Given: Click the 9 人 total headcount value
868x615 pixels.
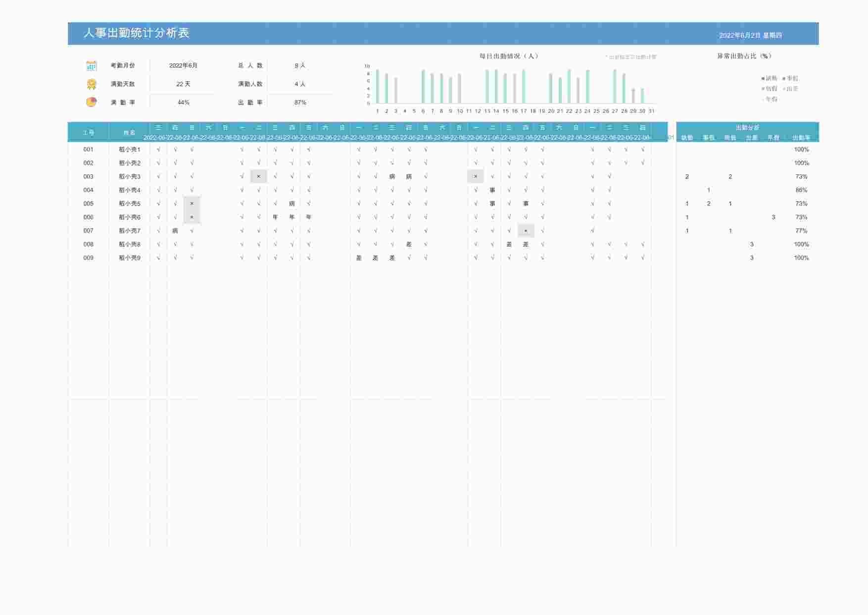Looking at the screenshot, I should (x=300, y=65).
